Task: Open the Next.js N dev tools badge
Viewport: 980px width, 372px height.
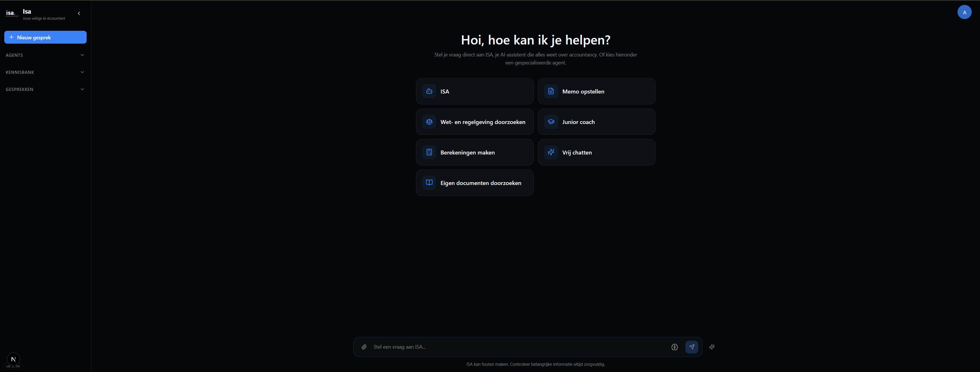Action: [13, 359]
